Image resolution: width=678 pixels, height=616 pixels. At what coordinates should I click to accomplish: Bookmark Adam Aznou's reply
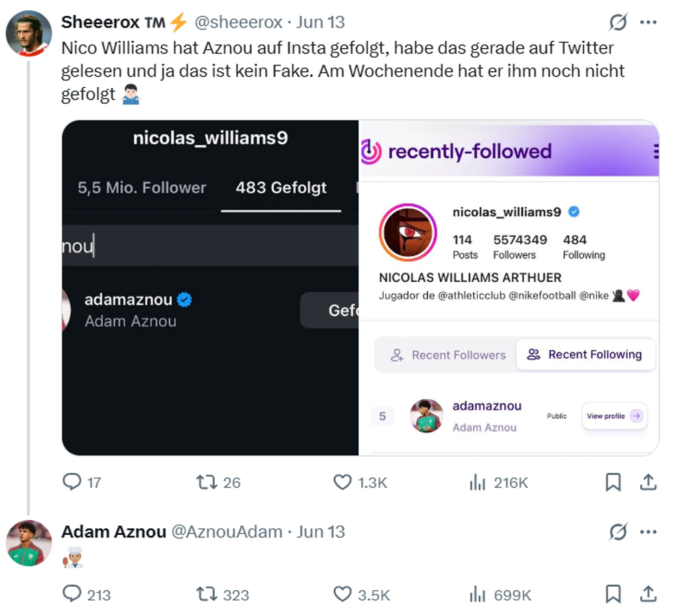(613, 594)
